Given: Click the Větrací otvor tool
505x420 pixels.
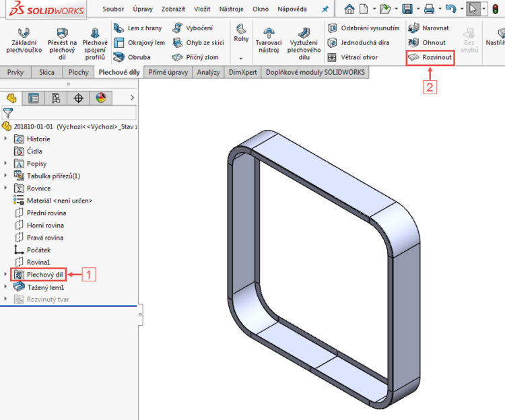Looking at the screenshot, I should tap(353, 57).
